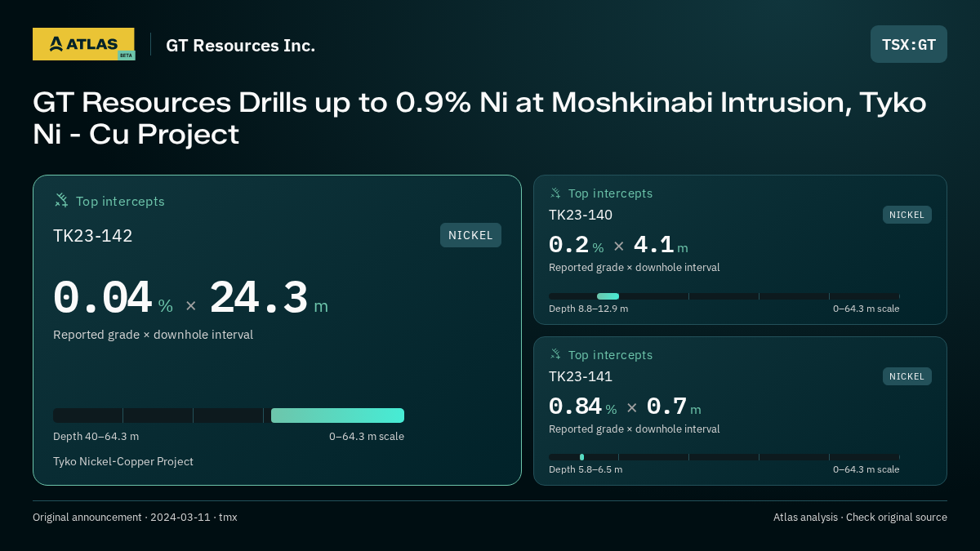Click the 24.3 m interval value

coord(269,299)
